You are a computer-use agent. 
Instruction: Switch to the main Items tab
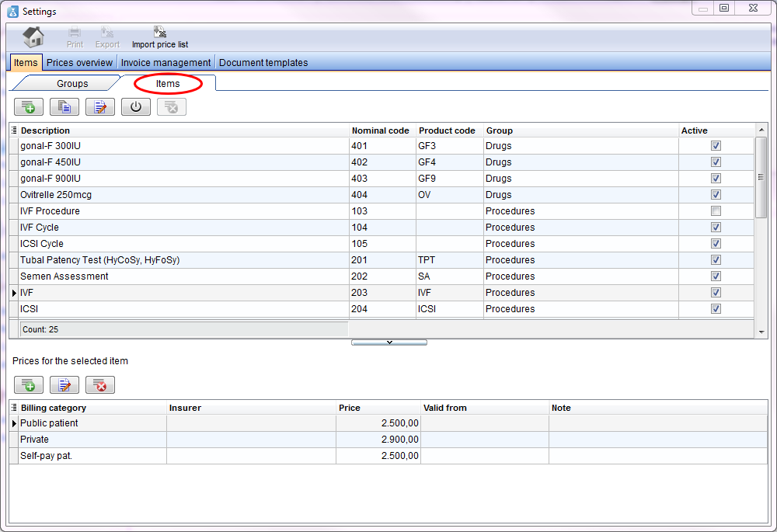(26, 62)
